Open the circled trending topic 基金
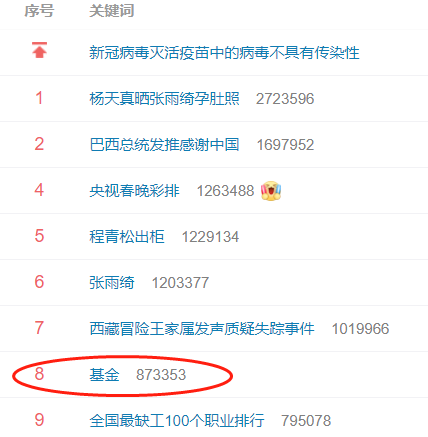The image size is (428, 437). (x=104, y=375)
